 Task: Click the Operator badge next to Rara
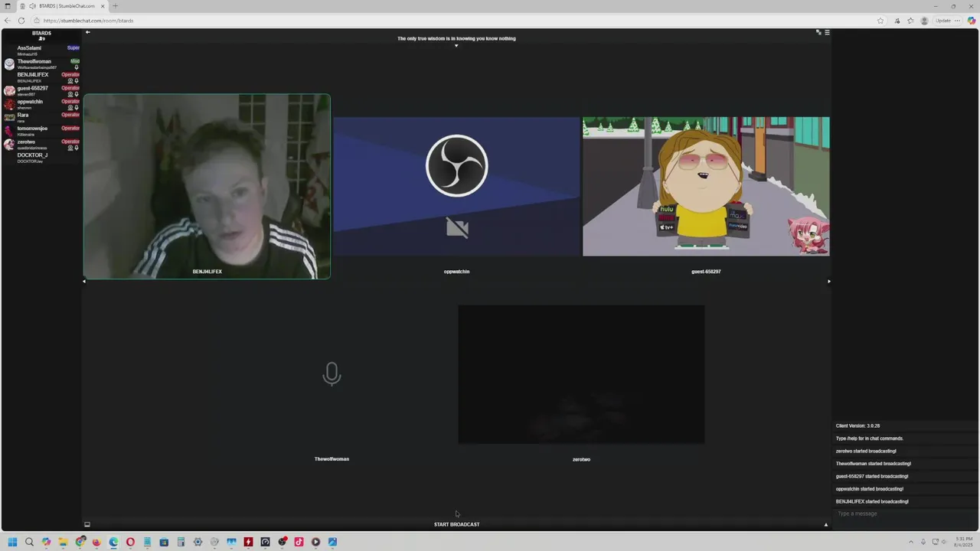[x=70, y=115]
